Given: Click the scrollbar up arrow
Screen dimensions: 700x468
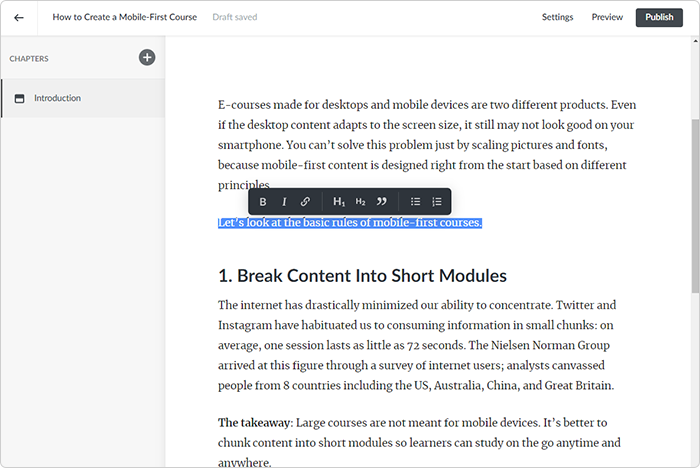Looking at the screenshot, I should tap(695, 41).
